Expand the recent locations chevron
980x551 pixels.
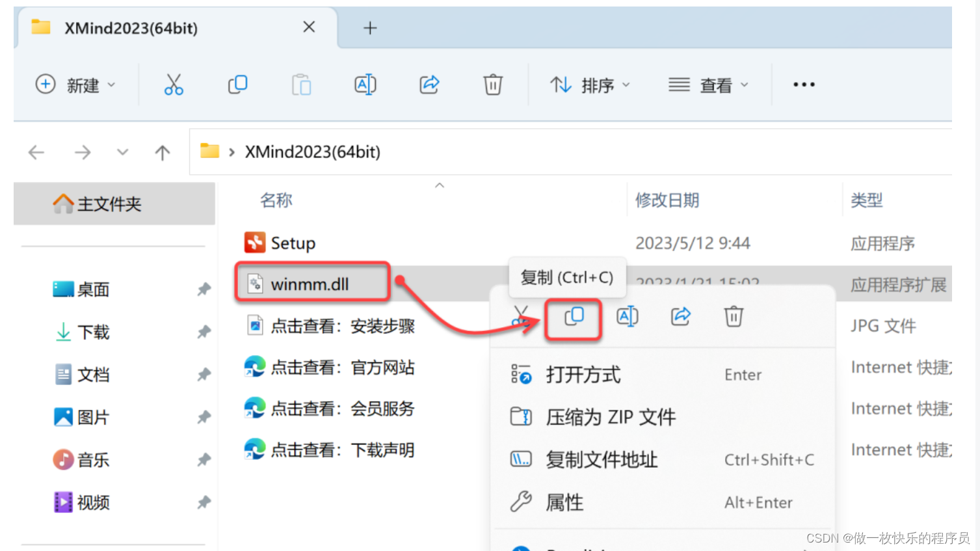pos(122,152)
